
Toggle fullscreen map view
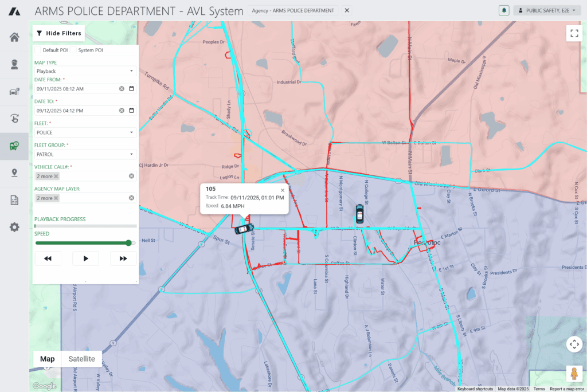coord(574,33)
